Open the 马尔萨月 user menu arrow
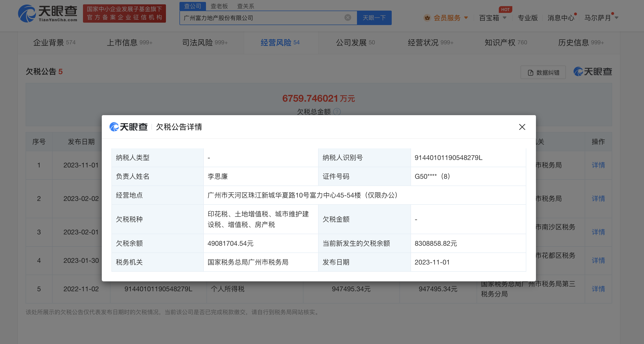 point(617,18)
